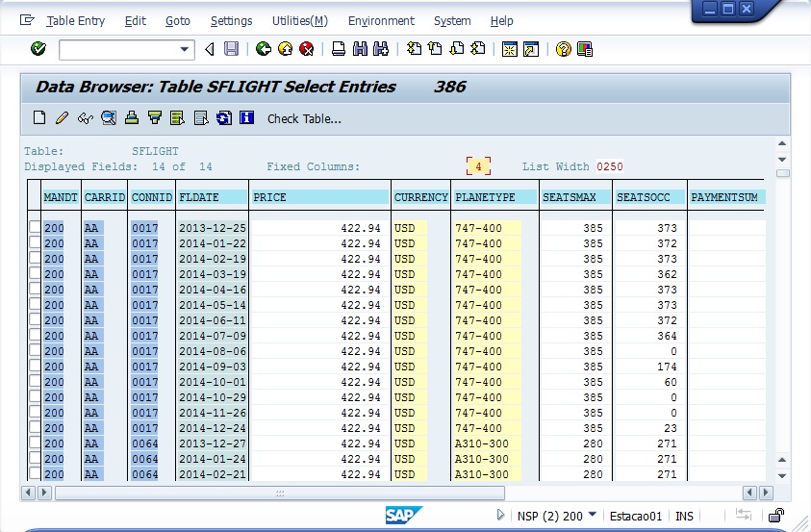The width and height of the screenshot is (811, 532).
Task: Click the Create entry blank page icon
Action: (39, 118)
